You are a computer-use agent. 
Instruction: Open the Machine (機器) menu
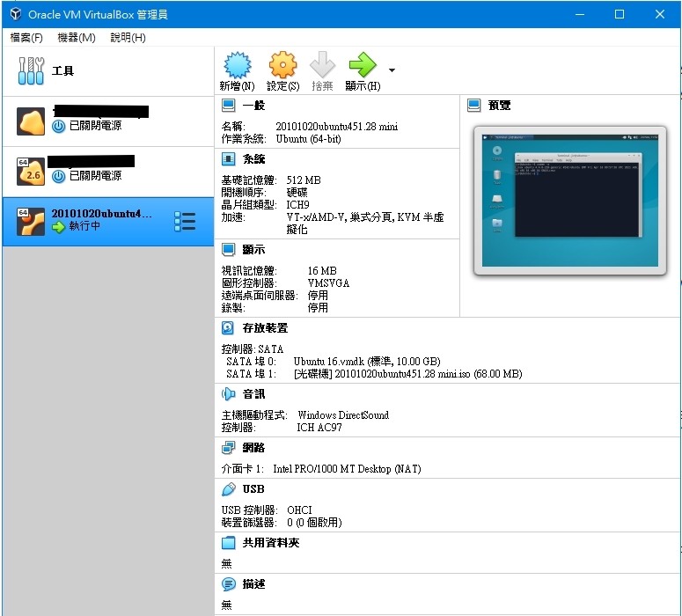pyautogui.click(x=77, y=38)
